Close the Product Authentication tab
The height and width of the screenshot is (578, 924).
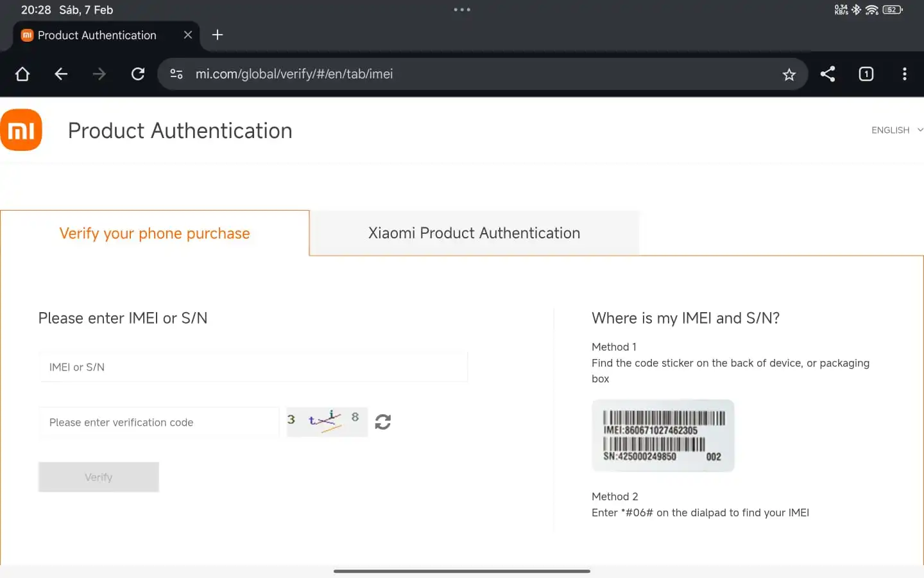(188, 35)
